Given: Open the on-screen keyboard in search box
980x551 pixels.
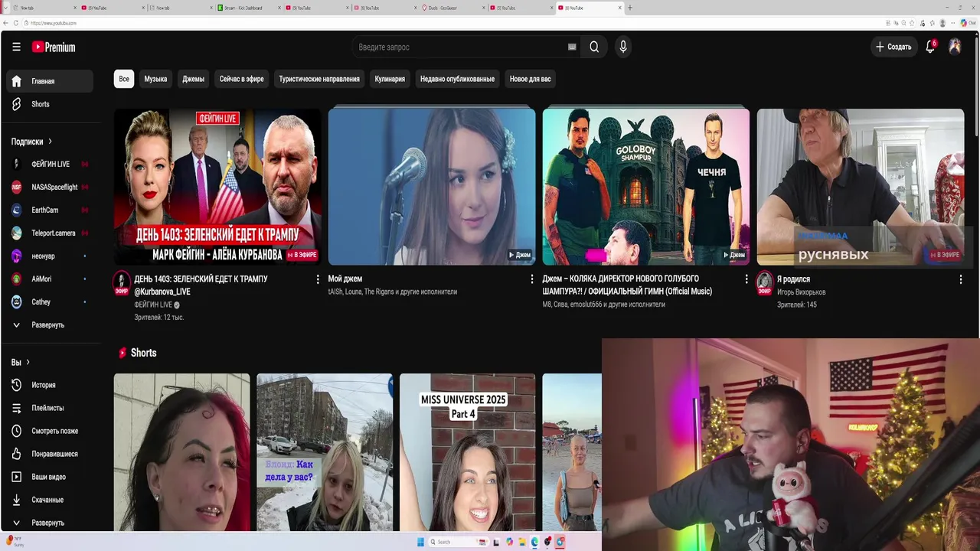Looking at the screenshot, I should coord(572,47).
